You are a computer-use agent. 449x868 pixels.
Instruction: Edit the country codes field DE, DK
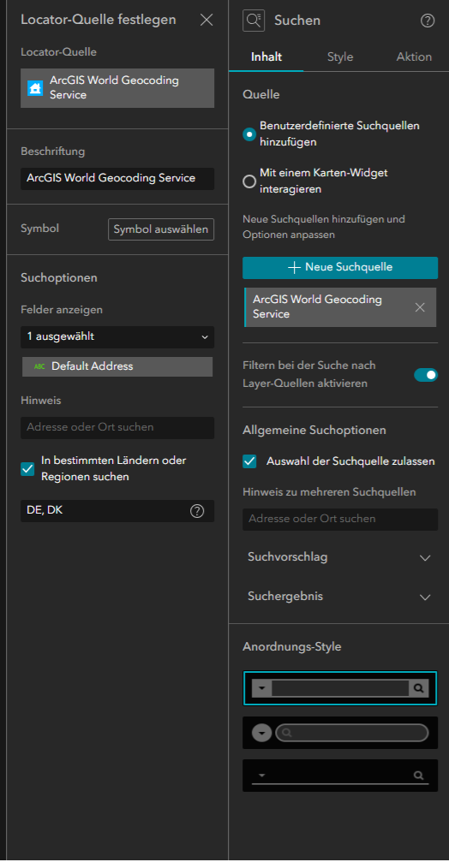(117, 511)
